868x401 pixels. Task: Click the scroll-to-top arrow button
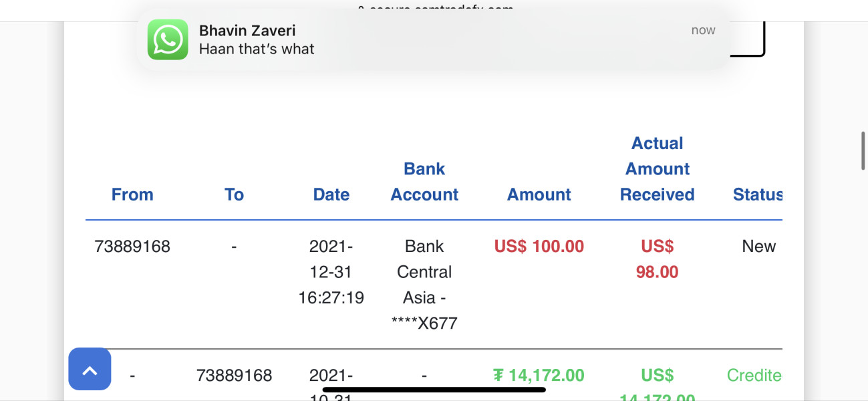[90, 369]
